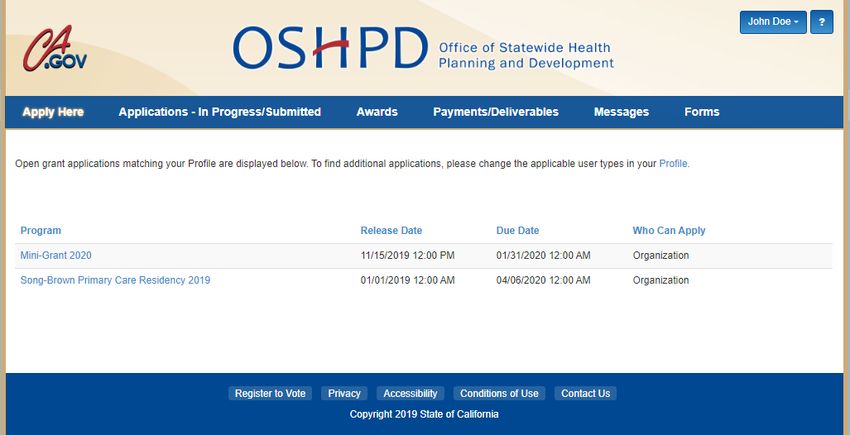
Task: Sort by the Due Date column header
Action: (518, 231)
